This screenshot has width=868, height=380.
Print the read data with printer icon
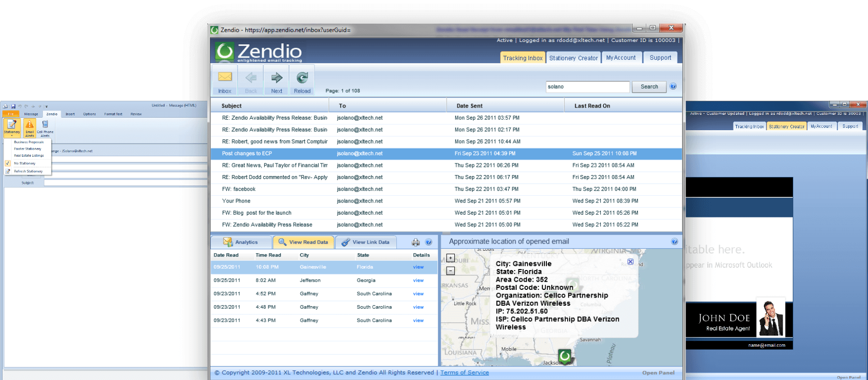tap(416, 242)
